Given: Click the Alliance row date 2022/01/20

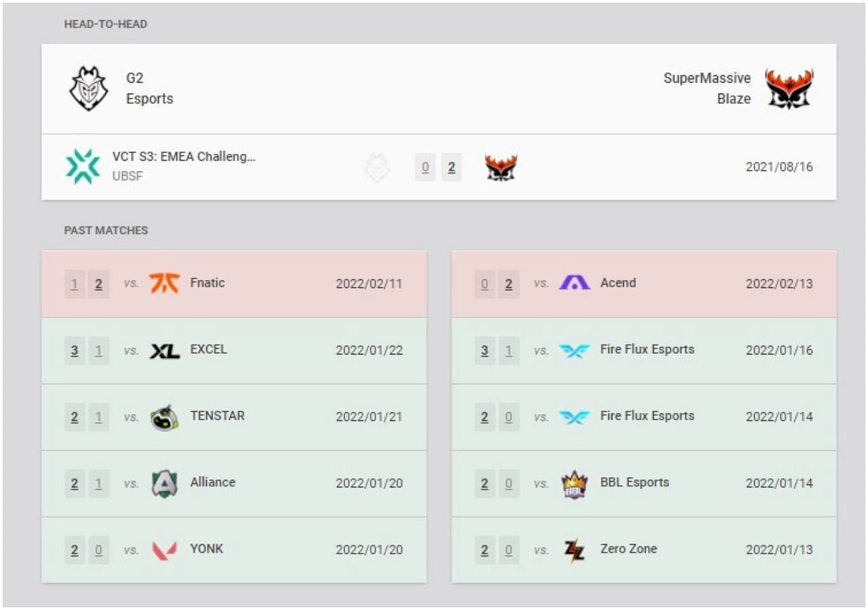Looking at the screenshot, I should tap(369, 483).
